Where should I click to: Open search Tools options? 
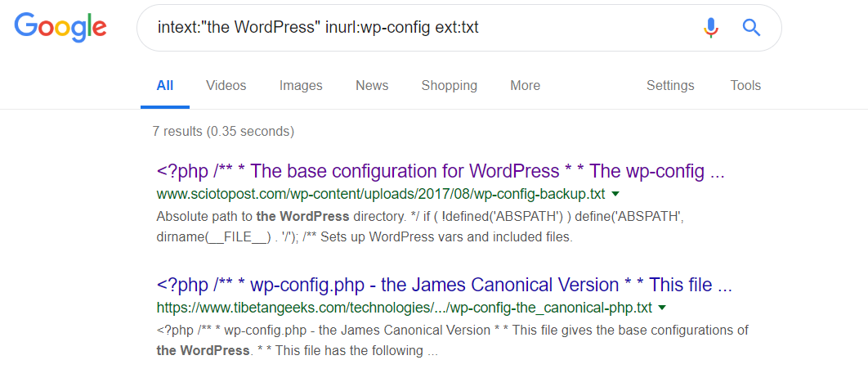tap(745, 86)
